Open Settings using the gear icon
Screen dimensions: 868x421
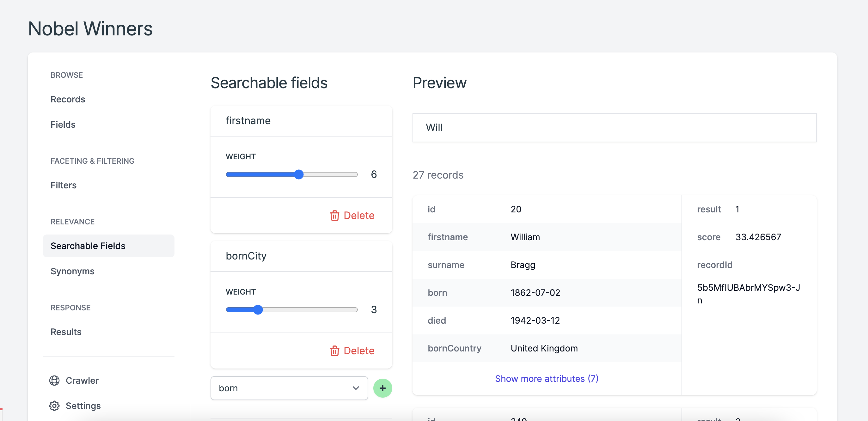click(x=55, y=406)
